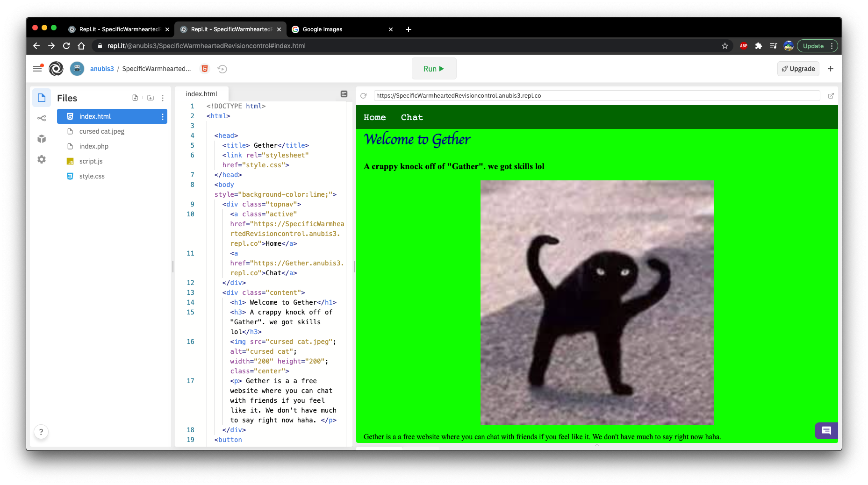The image size is (868, 485).
Task: Click the Home link in preview navbar
Action: tap(375, 117)
